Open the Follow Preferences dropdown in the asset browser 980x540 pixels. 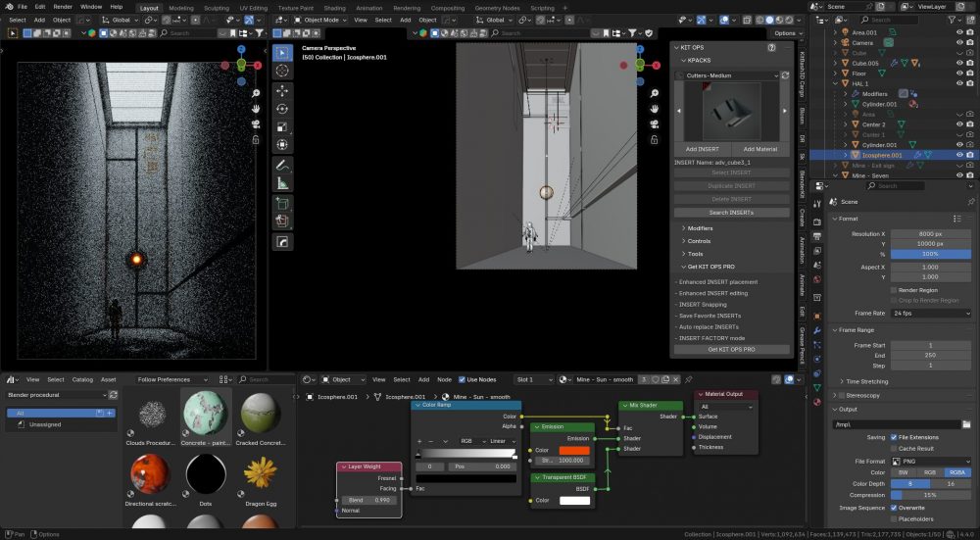click(x=172, y=379)
